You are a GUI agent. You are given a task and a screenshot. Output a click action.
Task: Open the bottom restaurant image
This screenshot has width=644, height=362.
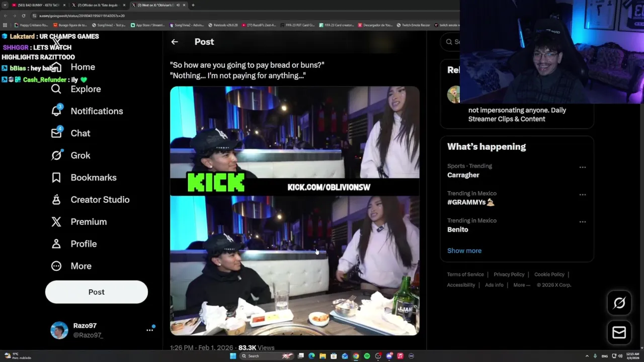click(294, 265)
